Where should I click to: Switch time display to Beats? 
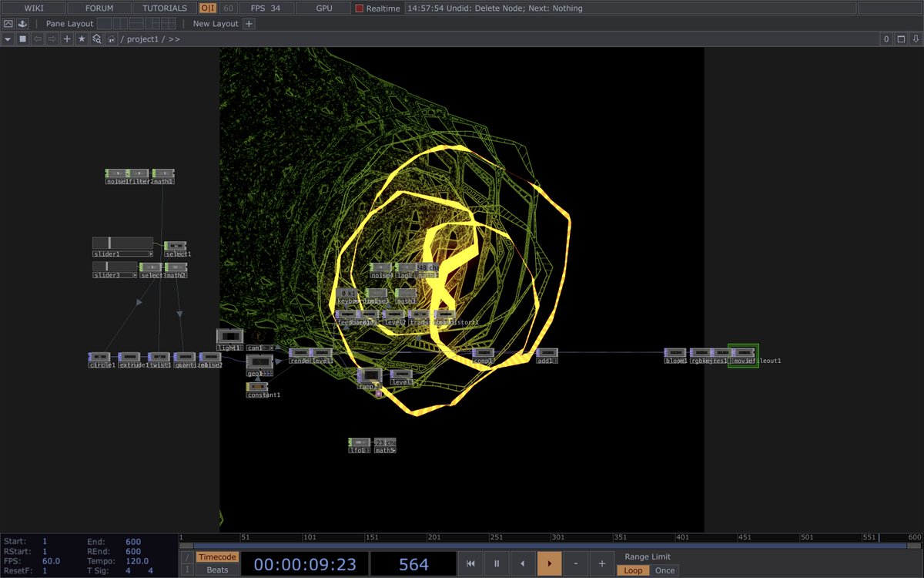point(217,570)
